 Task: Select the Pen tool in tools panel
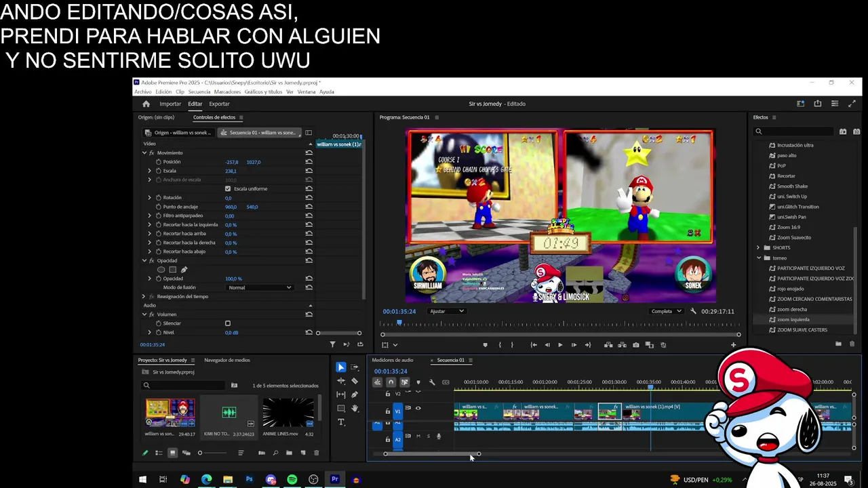(x=355, y=394)
